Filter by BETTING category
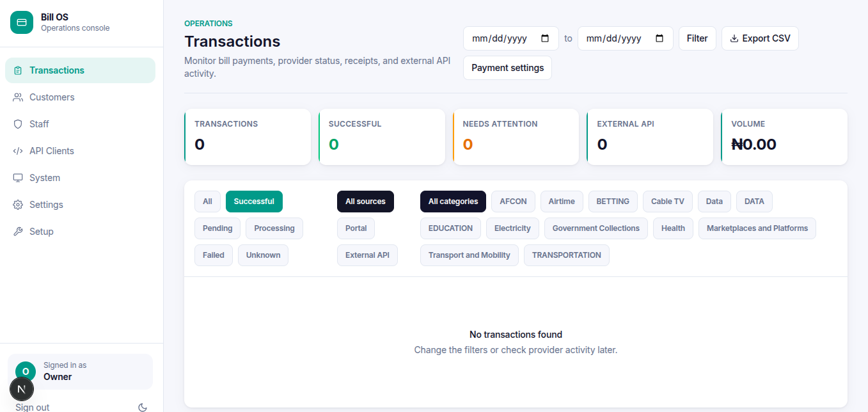Viewport: 868px width, 412px height. click(x=613, y=202)
